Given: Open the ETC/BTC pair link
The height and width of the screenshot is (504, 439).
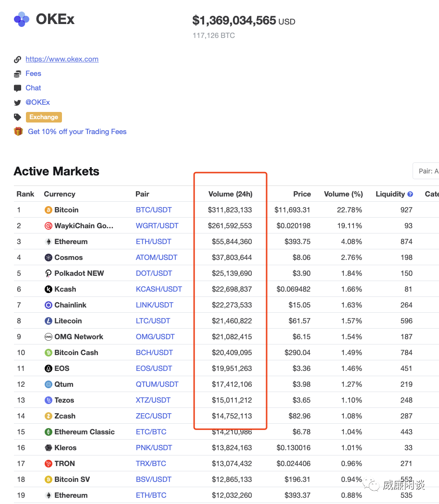Looking at the screenshot, I should pos(151,432).
